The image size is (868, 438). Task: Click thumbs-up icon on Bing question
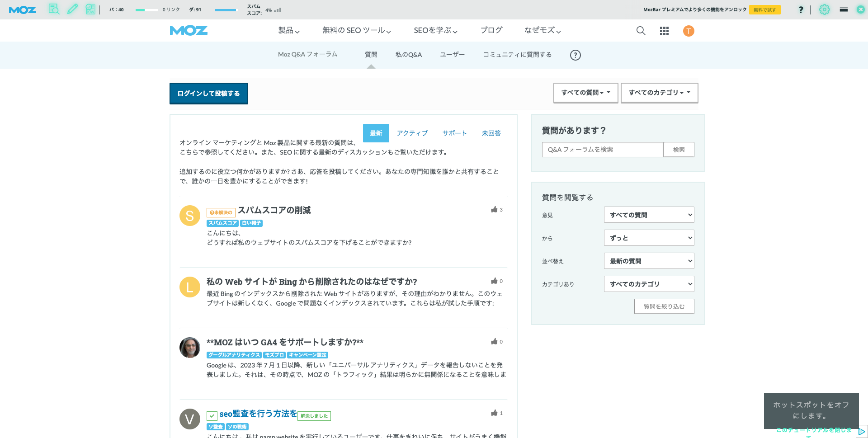[x=494, y=281]
